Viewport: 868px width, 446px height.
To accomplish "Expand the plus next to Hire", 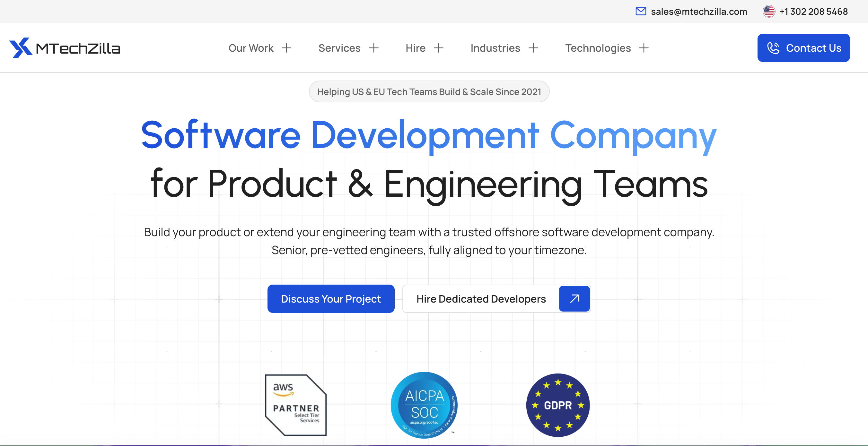I will pyautogui.click(x=438, y=48).
